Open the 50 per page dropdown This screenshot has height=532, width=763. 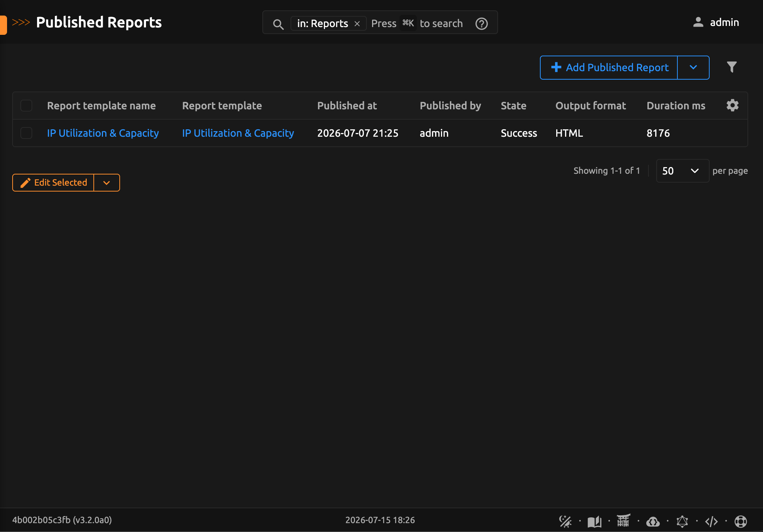(x=683, y=171)
